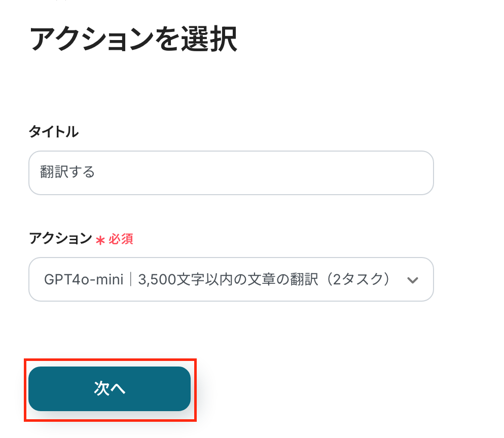Click the タイトル field label
Screen dimensions: 504x438
point(53,132)
